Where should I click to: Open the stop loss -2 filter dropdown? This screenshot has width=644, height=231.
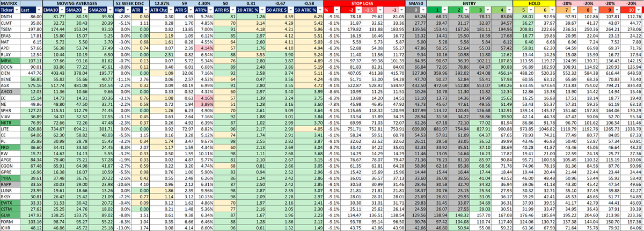pyautogui.click(x=358, y=10)
